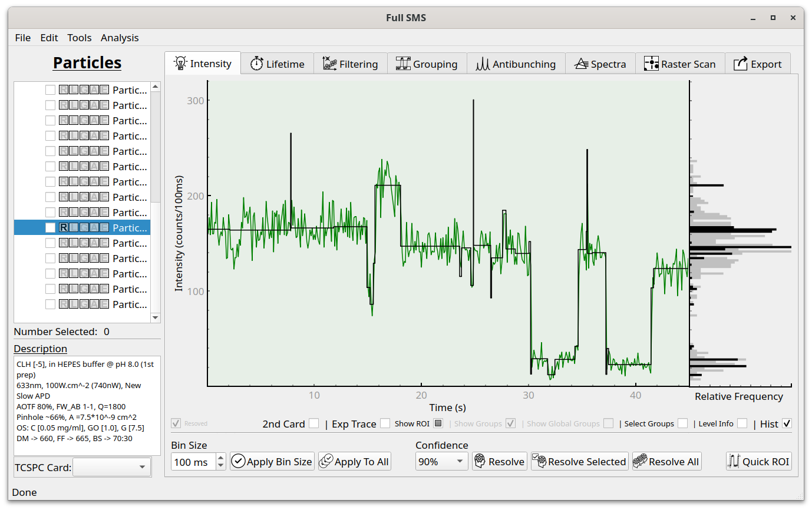
Task: Click the Confidence label
Action: (442, 445)
